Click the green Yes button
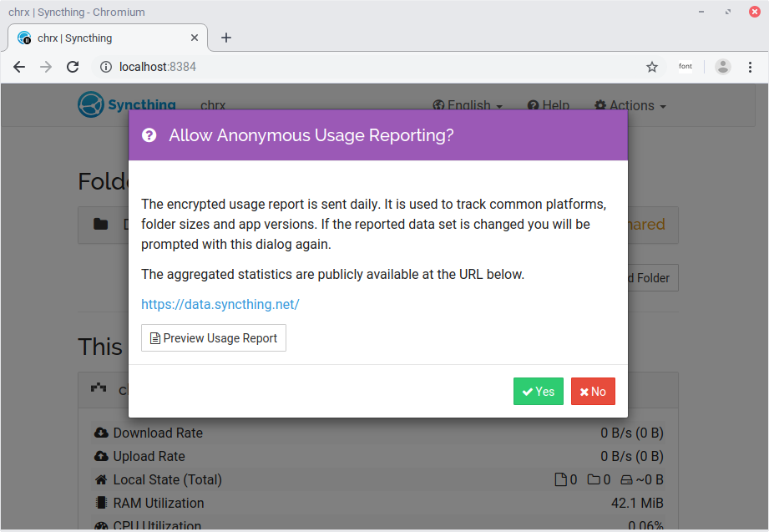This screenshot has width=769, height=532. [538, 392]
